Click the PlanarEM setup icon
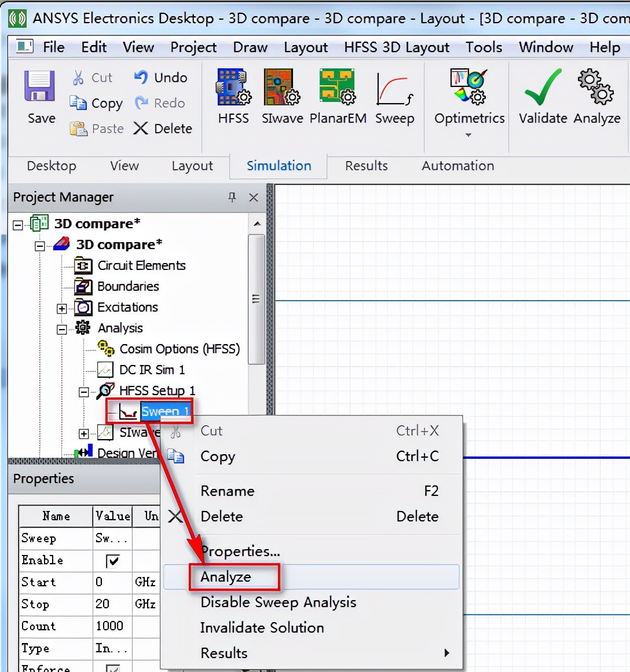The width and height of the screenshot is (630, 672). pos(338,88)
